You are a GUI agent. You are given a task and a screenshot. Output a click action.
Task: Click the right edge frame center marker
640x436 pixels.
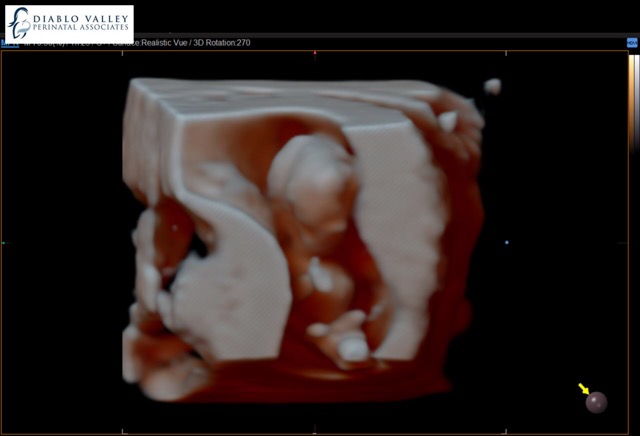click(x=626, y=242)
